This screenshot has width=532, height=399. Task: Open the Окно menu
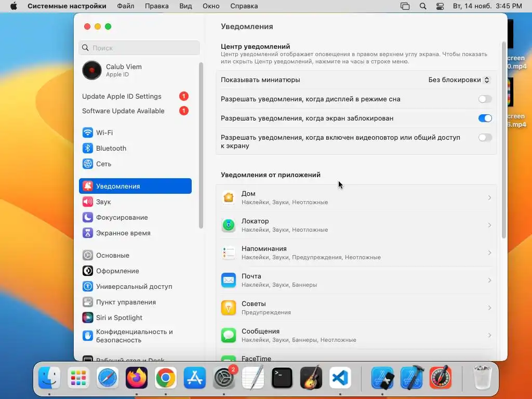[211, 6]
